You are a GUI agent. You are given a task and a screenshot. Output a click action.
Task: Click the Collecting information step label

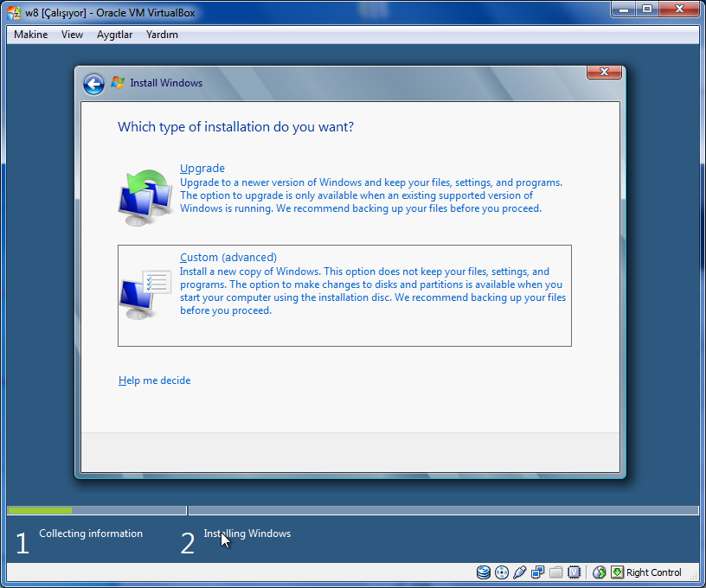[91, 534]
